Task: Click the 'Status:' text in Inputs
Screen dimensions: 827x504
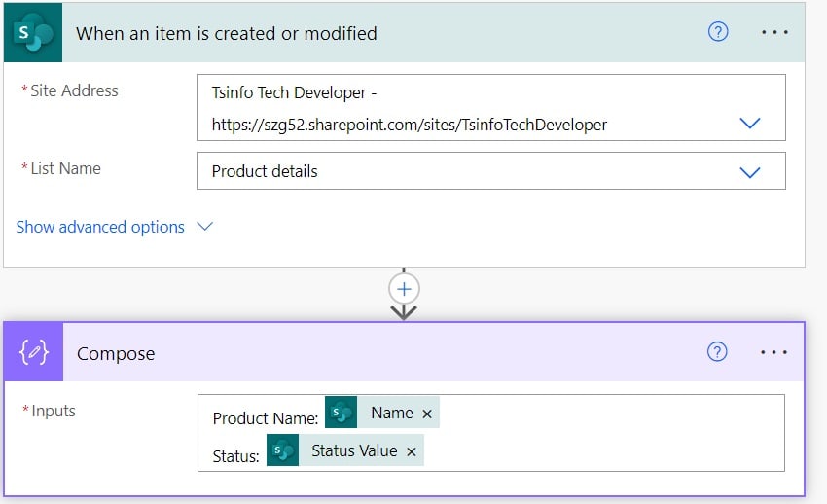Action: pos(235,456)
